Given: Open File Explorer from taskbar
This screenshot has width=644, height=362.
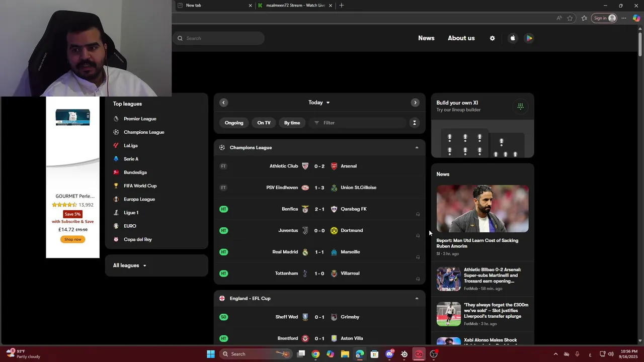Looking at the screenshot, I should [x=345, y=354].
